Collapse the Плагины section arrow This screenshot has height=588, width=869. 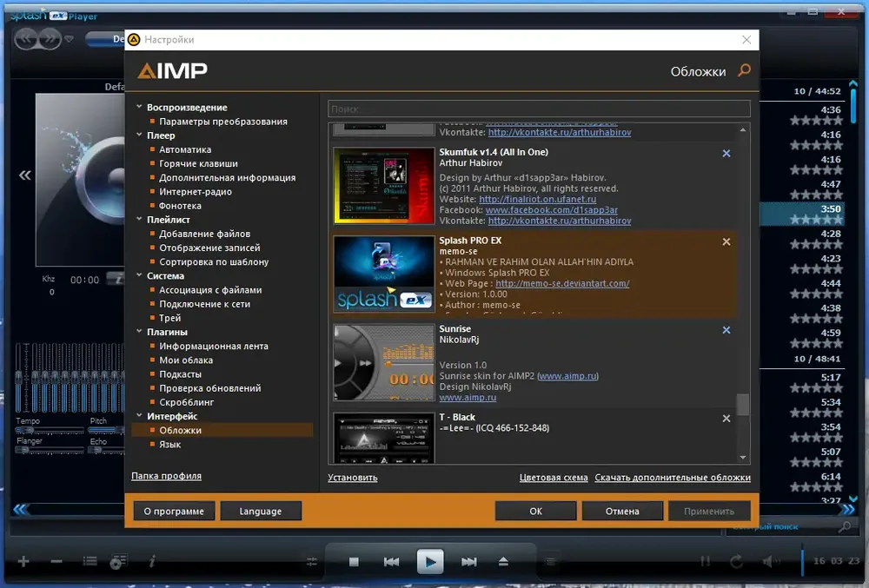pyautogui.click(x=139, y=331)
